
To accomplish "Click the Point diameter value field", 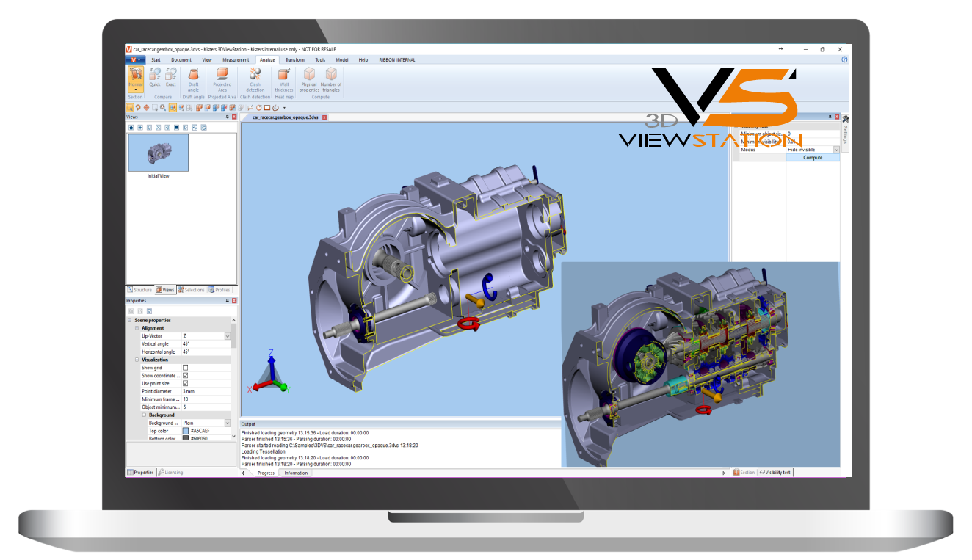I will pyautogui.click(x=206, y=391).
